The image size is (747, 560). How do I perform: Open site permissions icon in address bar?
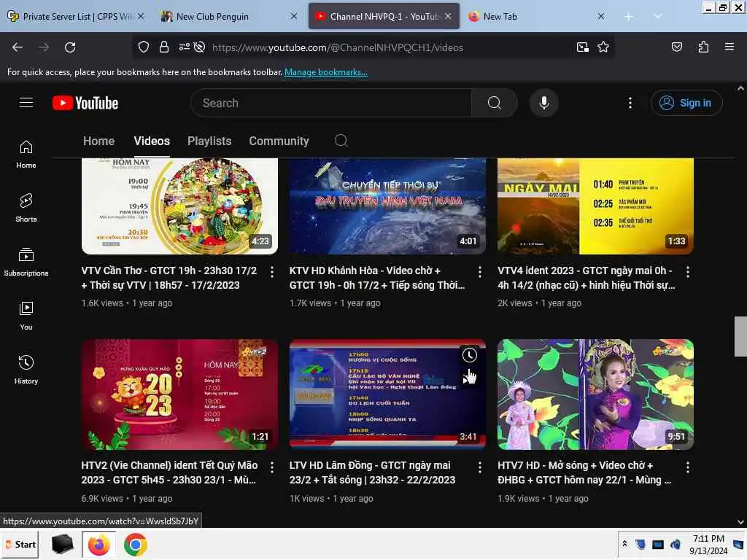point(184,47)
